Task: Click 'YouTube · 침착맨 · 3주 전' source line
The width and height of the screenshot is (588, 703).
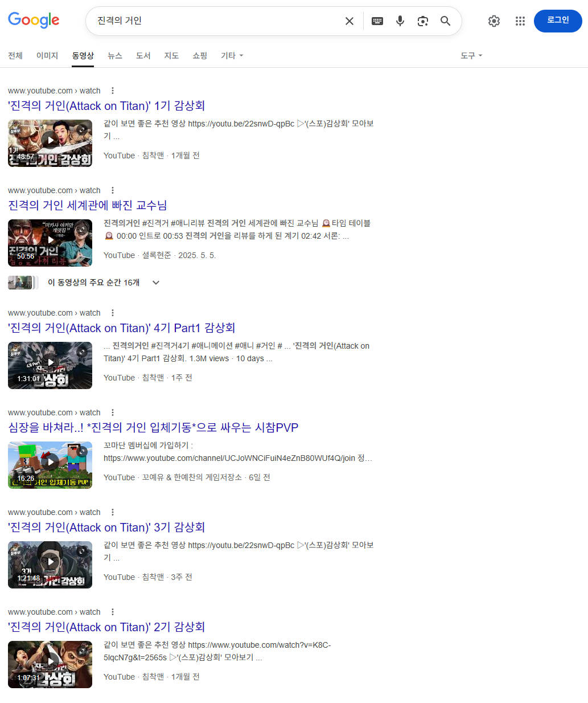Action: 148,577
